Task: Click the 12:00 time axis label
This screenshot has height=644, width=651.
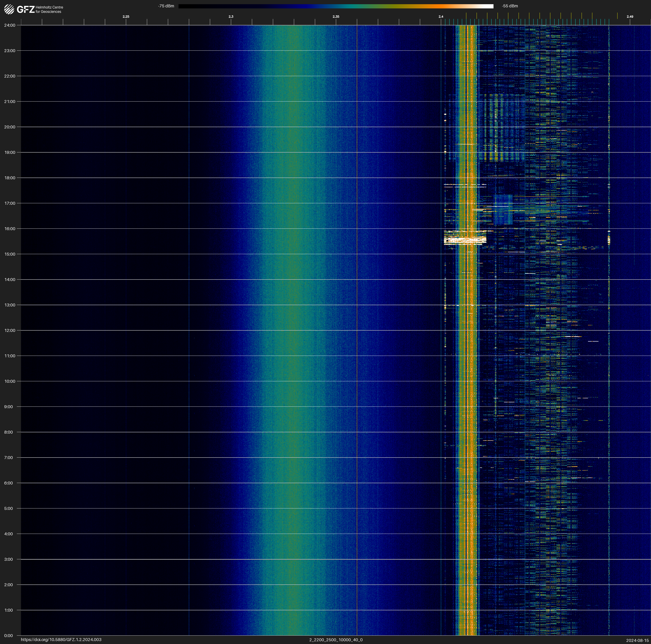Action: pyautogui.click(x=10, y=330)
